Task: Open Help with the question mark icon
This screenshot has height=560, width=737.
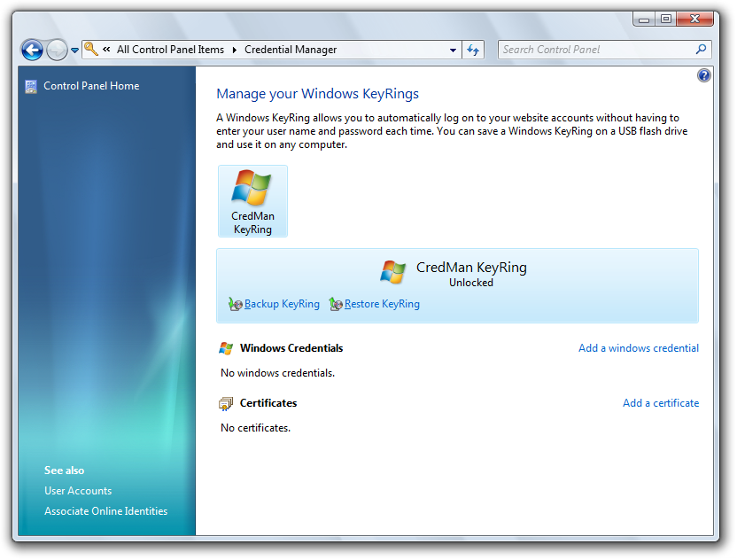Action: (703, 75)
